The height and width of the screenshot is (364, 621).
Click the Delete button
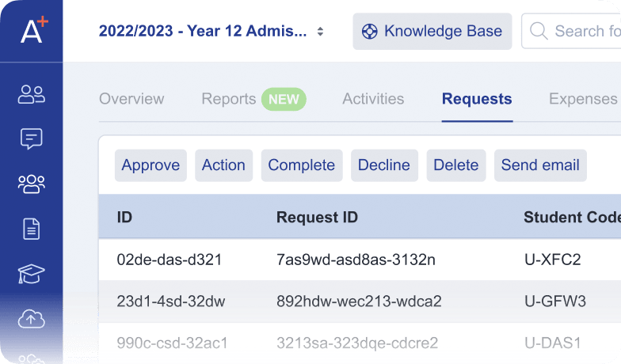tap(456, 165)
